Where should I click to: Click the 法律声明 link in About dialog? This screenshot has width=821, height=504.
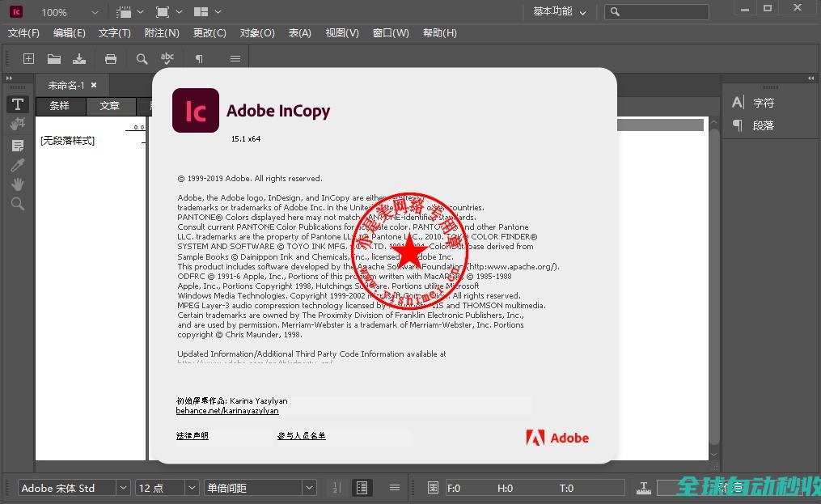[193, 435]
